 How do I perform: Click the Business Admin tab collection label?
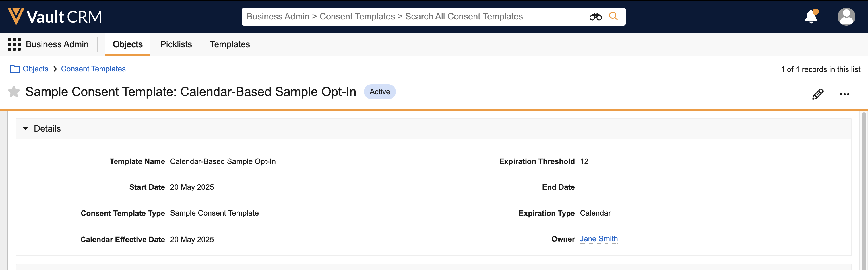point(57,44)
